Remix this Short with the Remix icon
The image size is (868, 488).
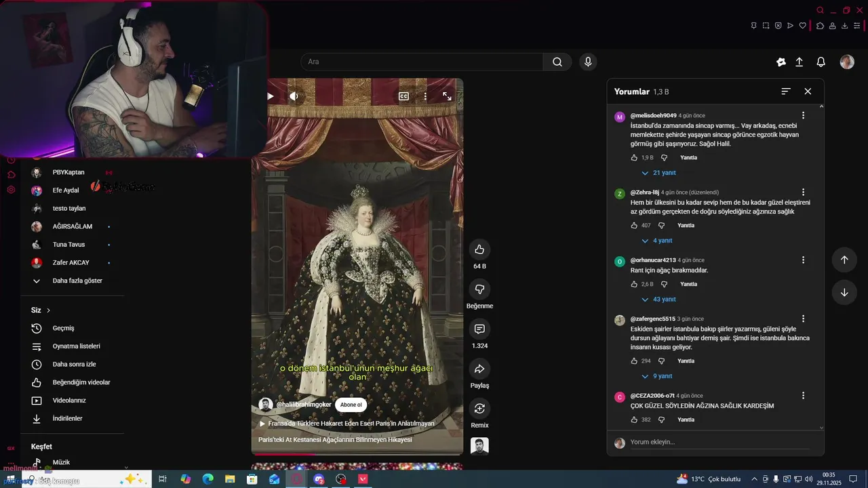(479, 409)
